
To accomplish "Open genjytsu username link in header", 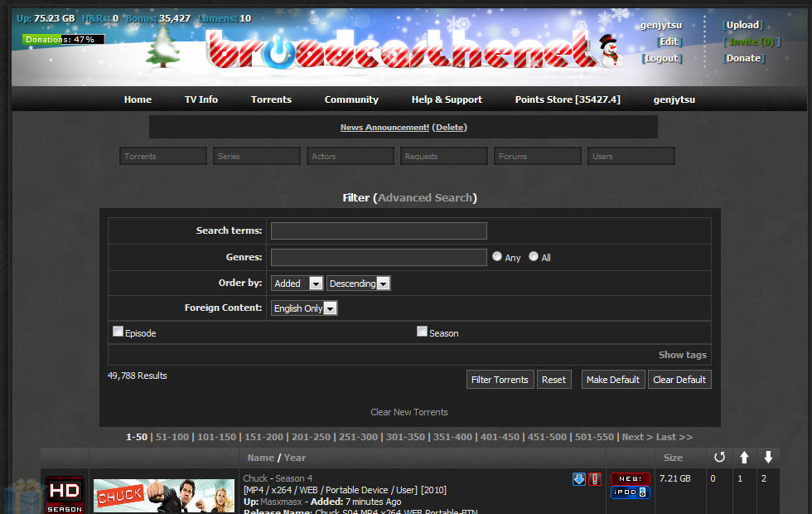I will pos(661,25).
